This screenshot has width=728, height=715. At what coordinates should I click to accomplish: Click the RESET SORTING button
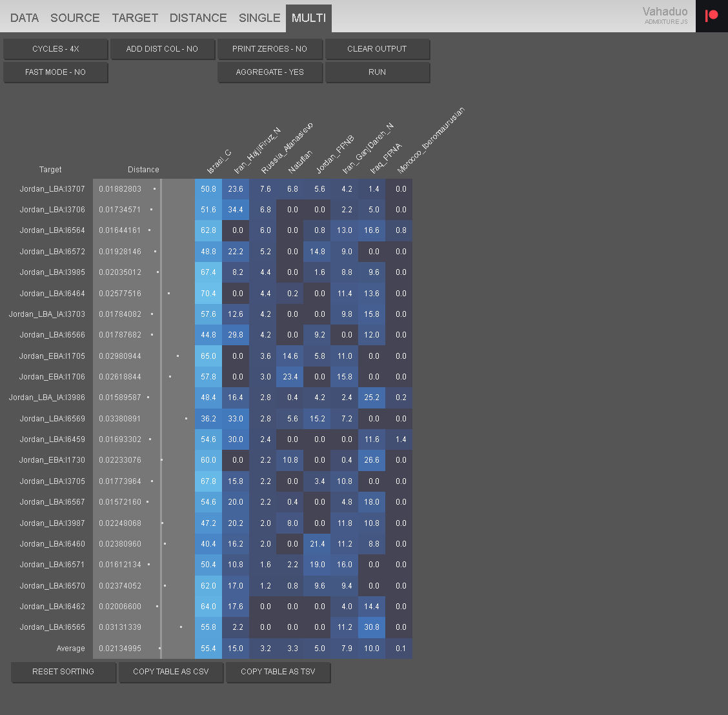(x=63, y=671)
